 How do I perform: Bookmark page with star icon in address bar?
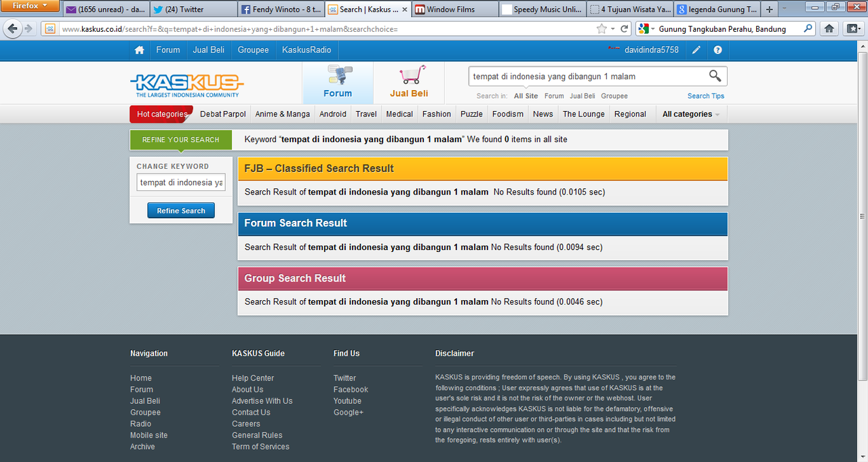[x=601, y=29]
